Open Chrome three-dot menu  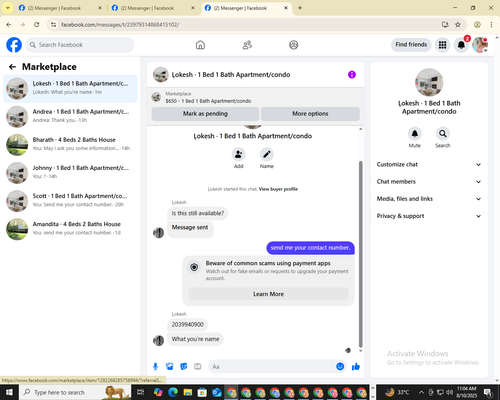[491, 25]
